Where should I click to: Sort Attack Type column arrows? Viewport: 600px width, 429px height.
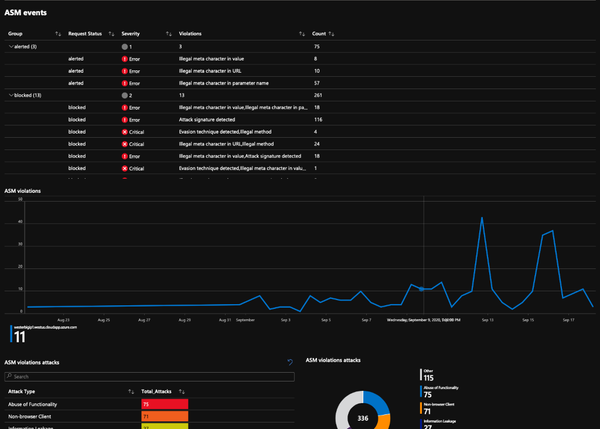(x=131, y=391)
